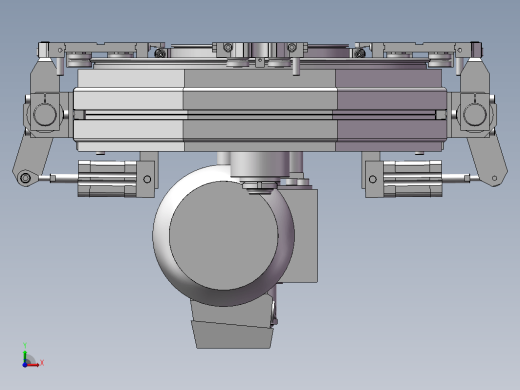Select the right pneumatic cylinder body
520x390 pixels.
(x=413, y=179)
